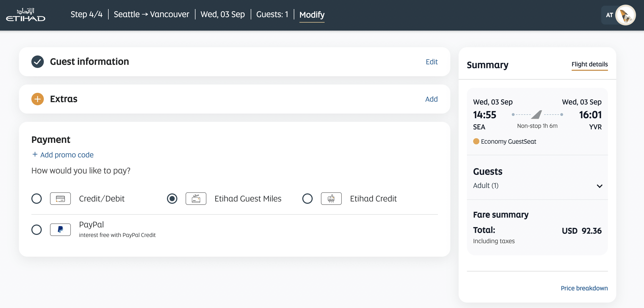Click Modify in the header
The width and height of the screenshot is (644, 308).
point(312,15)
